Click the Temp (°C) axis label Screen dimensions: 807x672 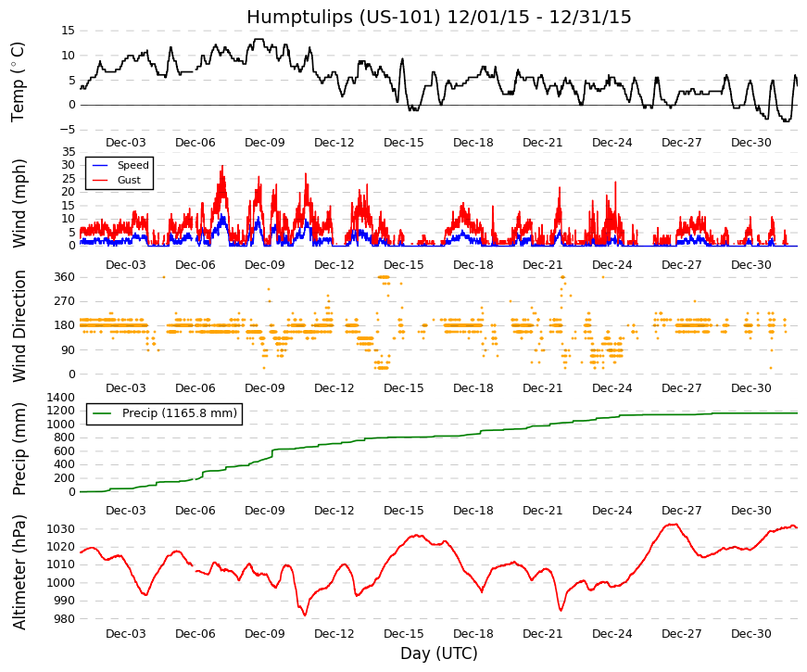(x=18, y=82)
